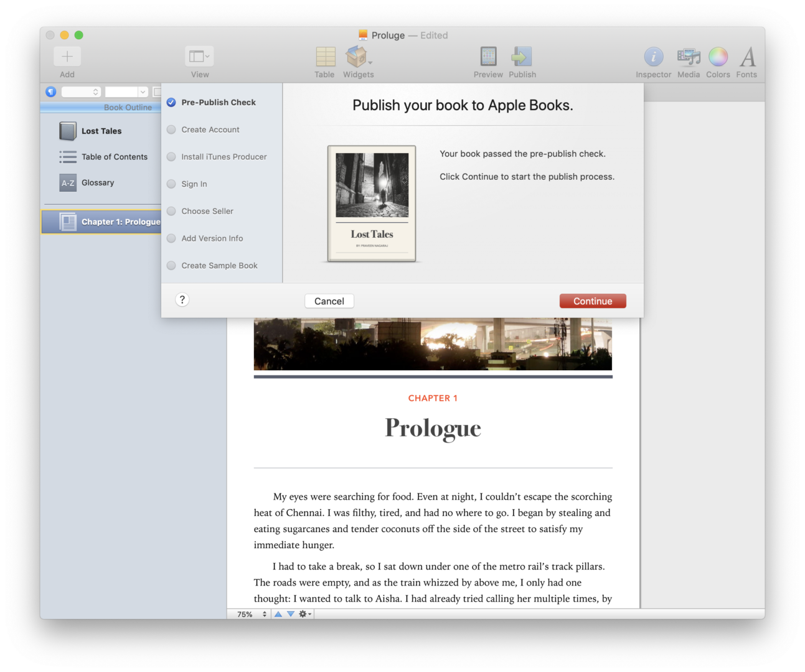The height and width of the screenshot is (672, 805).
Task: Select the Table of Contents list icon
Action: [x=68, y=157]
